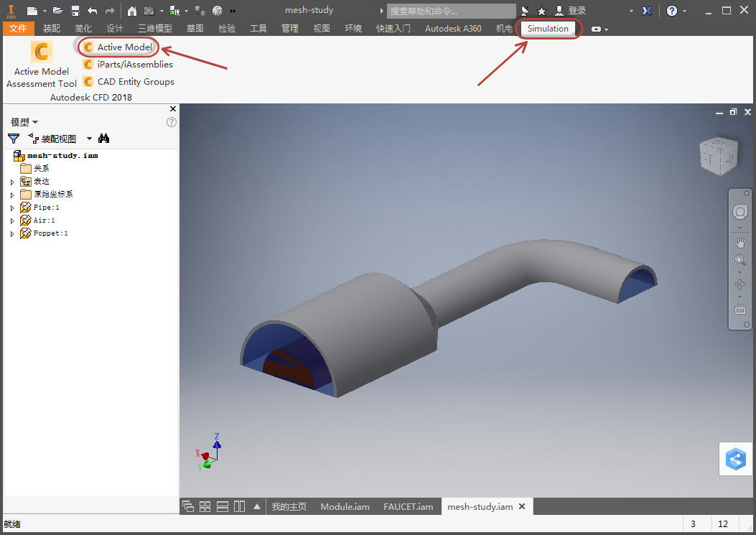756x535 pixels.
Task: Click the cascade windows icon
Action: 188,506
